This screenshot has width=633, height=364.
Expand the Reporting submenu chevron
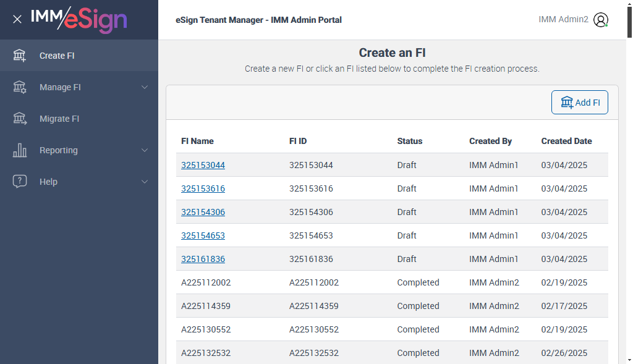pos(145,150)
